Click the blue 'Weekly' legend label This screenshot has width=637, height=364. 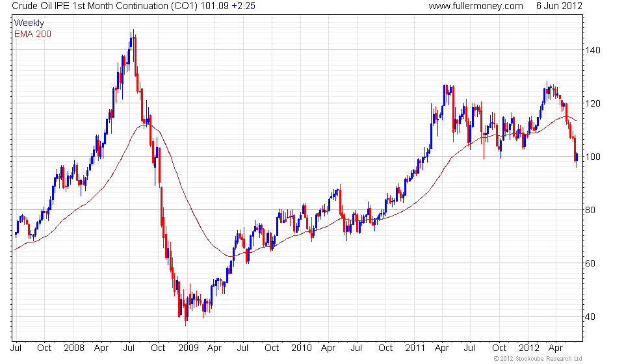pyautogui.click(x=29, y=23)
